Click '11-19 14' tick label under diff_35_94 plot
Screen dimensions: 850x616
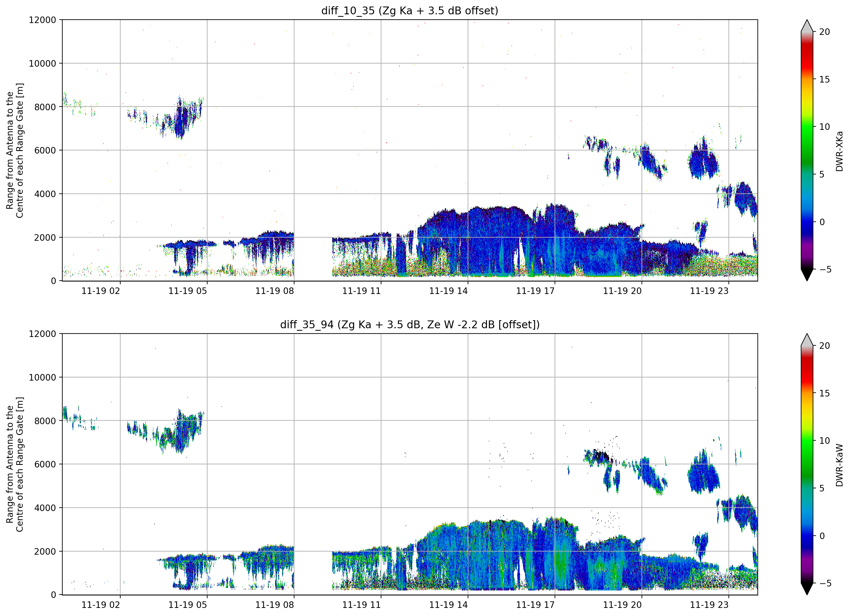point(449,605)
